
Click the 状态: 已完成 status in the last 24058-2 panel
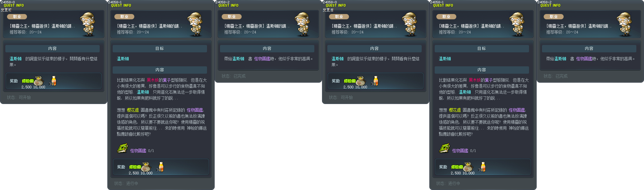pos(556,76)
